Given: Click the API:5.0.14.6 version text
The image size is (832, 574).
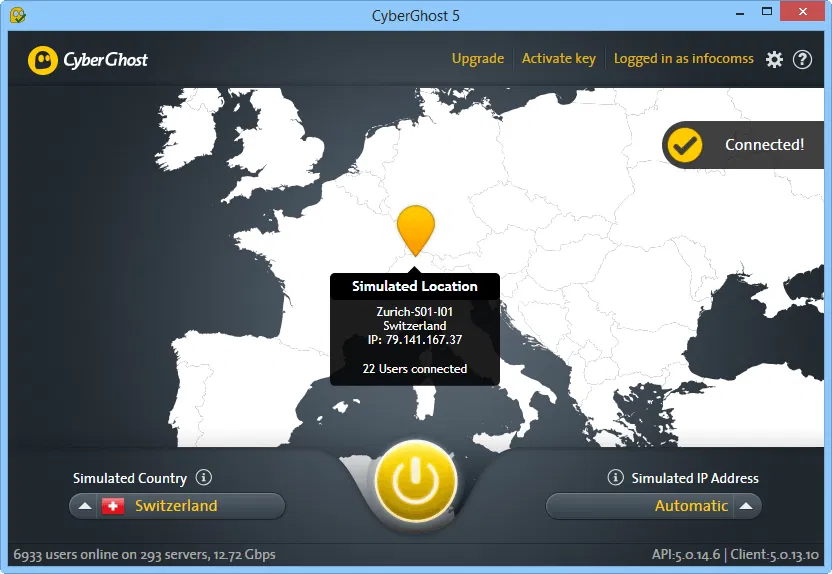Looking at the screenshot, I should tap(686, 554).
